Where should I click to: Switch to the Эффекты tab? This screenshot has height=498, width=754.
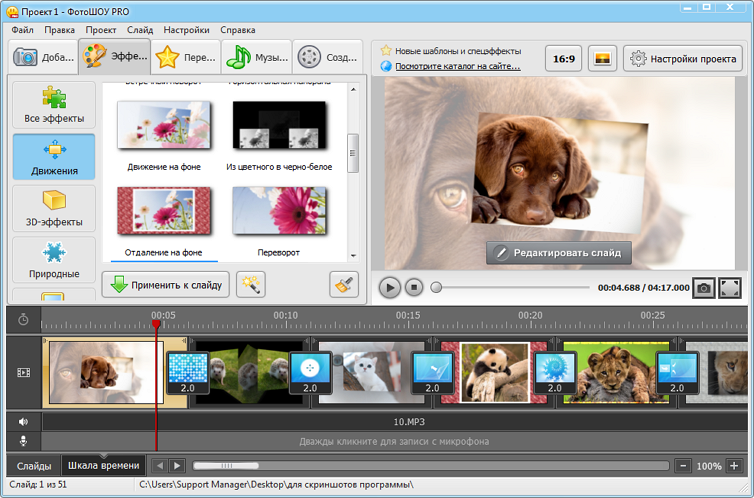[x=114, y=56]
